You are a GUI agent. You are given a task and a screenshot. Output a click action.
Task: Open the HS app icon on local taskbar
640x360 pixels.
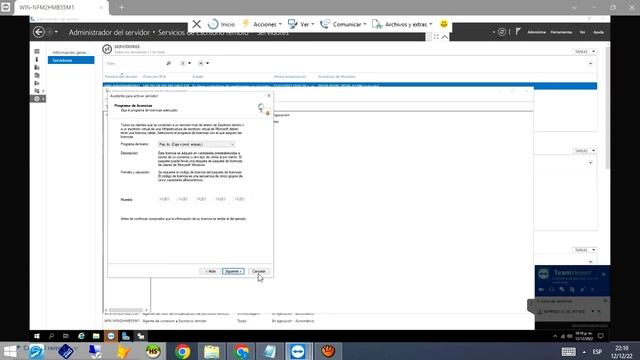pos(153,351)
